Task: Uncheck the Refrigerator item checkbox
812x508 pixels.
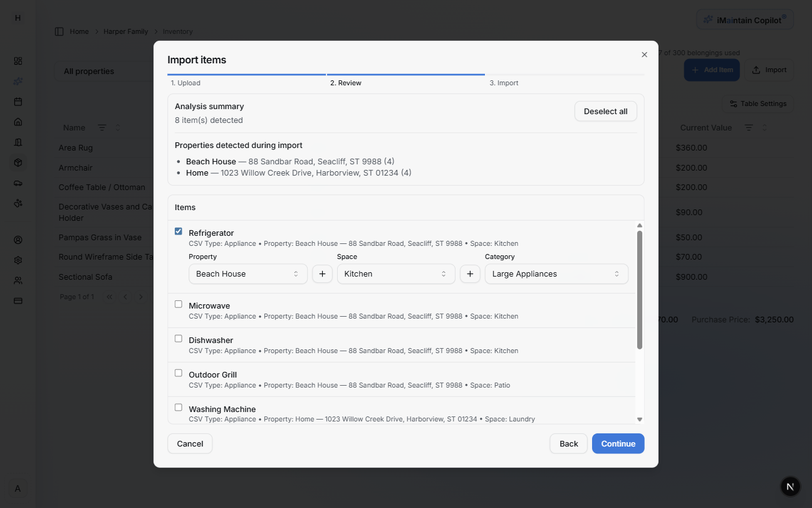Action: (x=178, y=231)
